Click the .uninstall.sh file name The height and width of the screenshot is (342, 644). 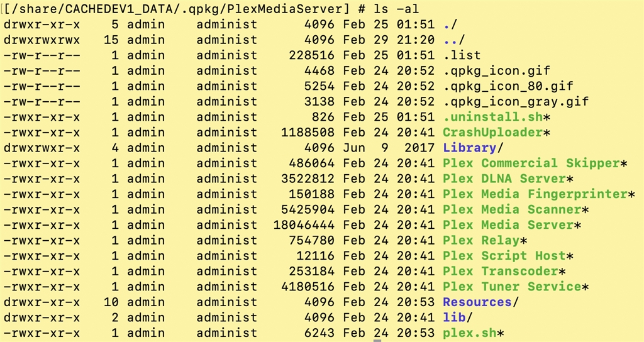[493, 117]
